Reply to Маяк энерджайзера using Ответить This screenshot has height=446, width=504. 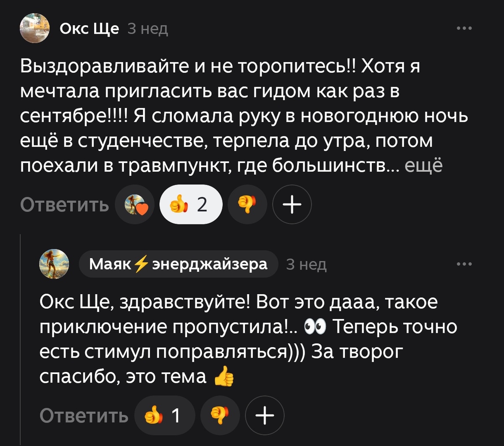coord(84,415)
